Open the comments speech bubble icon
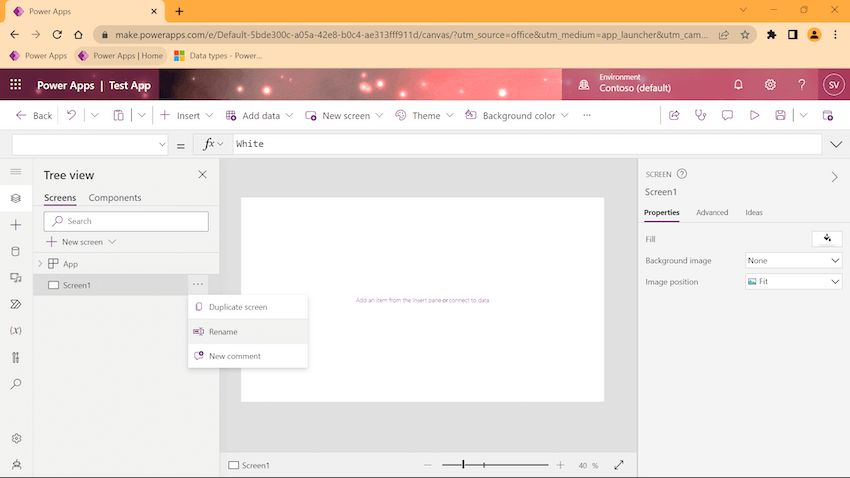Viewport: 850px width, 478px height. [727, 115]
